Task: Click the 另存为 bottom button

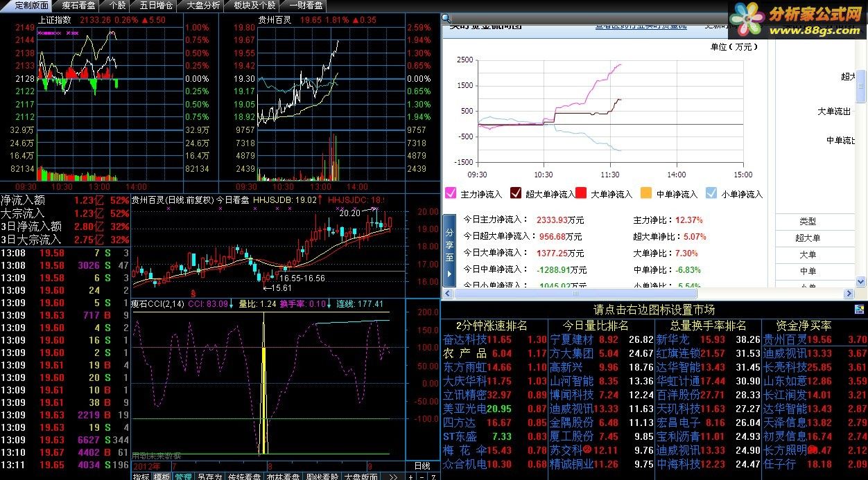Action: tap(209, 477)
